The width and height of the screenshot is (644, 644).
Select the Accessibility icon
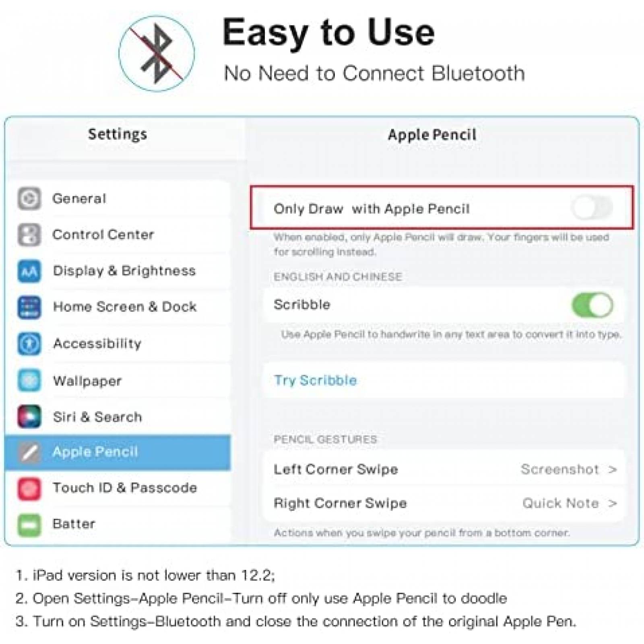tap(29, 344)
